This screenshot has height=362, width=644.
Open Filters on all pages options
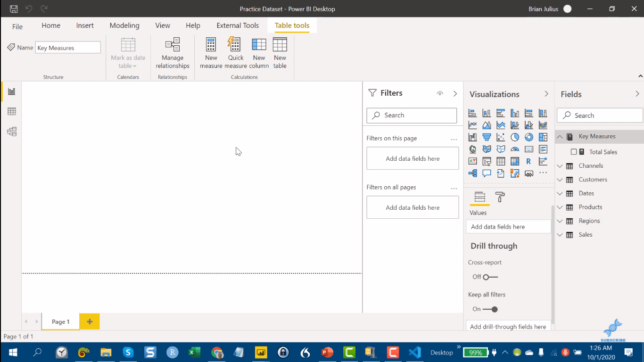pyautogui.click(x=454, y=188)
